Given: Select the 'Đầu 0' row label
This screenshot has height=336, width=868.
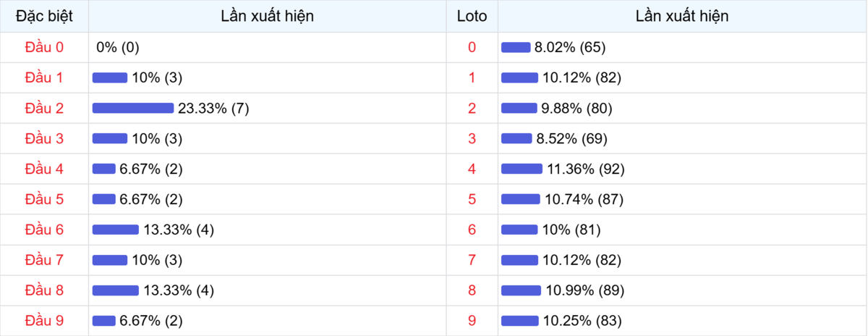Looking at the screenshot, I should [x=44, y=47].
